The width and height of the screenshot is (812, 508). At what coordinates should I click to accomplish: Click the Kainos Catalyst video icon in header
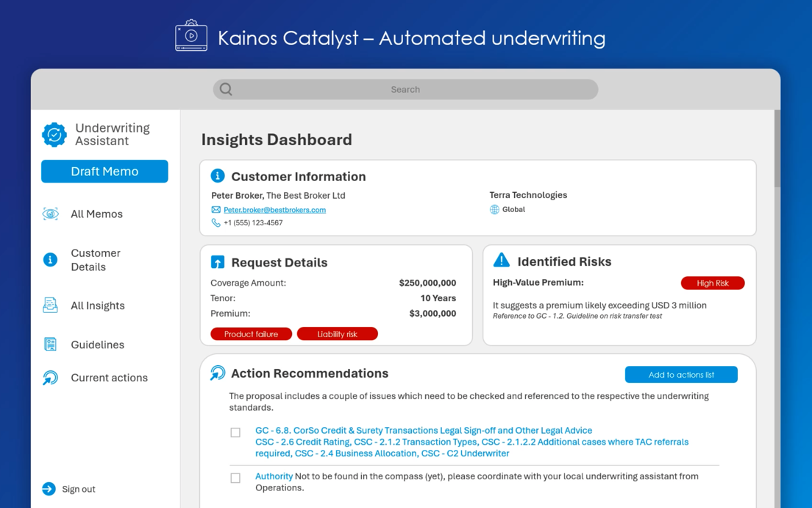pyautogui.click(x=191, y=35)
